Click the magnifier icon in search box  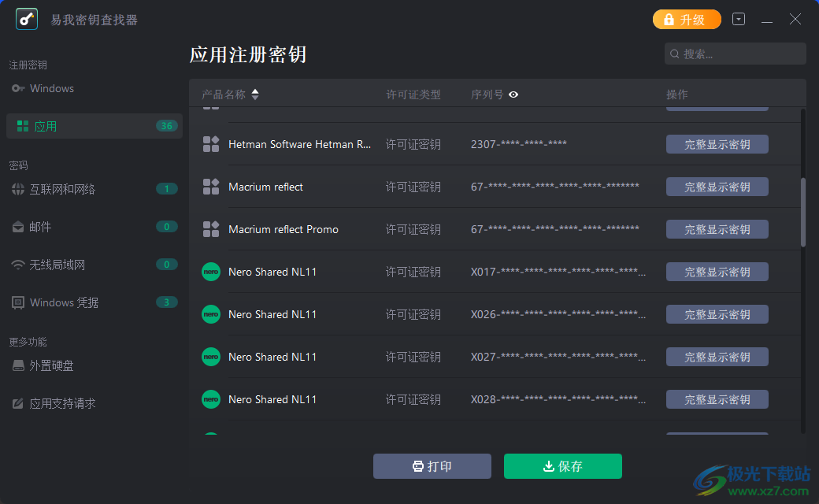click(x=675, y=54)
